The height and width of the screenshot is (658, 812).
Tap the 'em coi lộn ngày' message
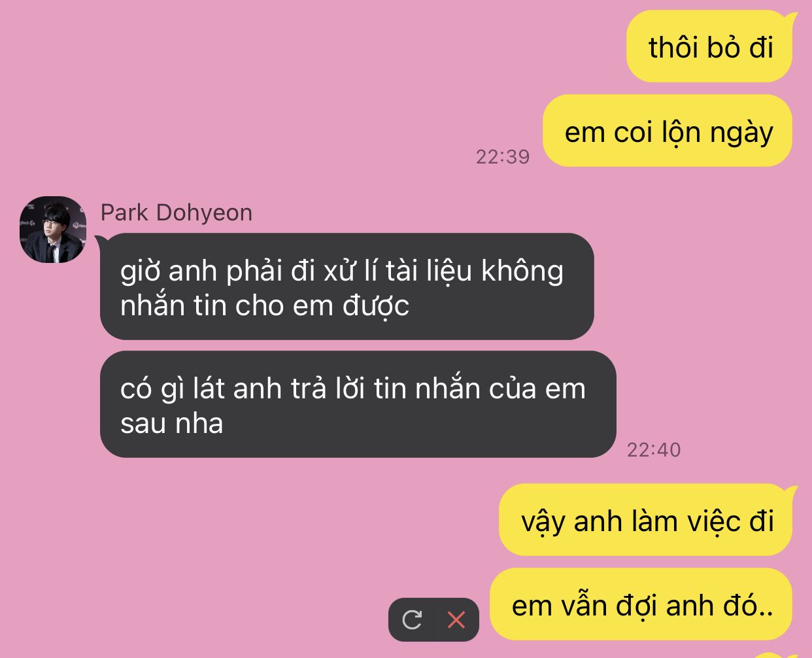[668, 131]
